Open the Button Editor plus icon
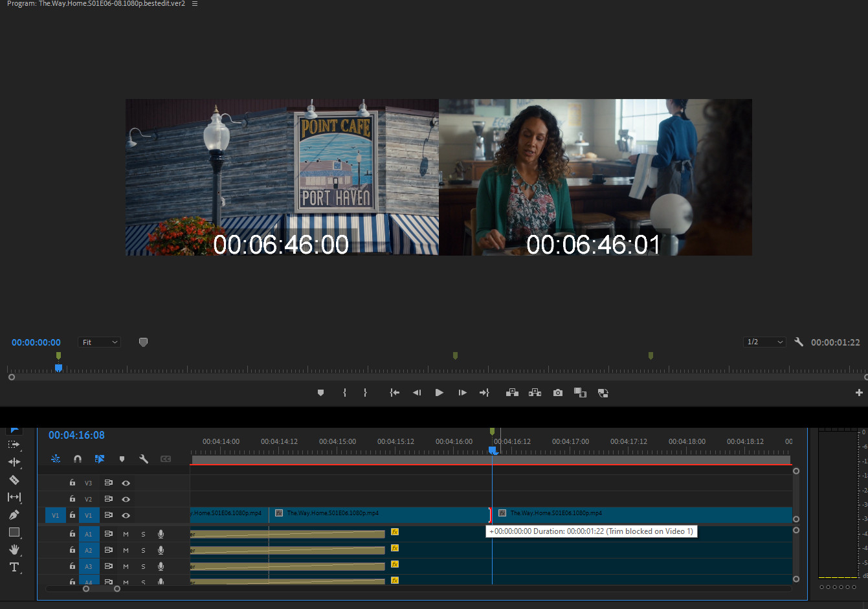Image resolution: width=868 pixels, height=609 pixels. tap(859, 393)
